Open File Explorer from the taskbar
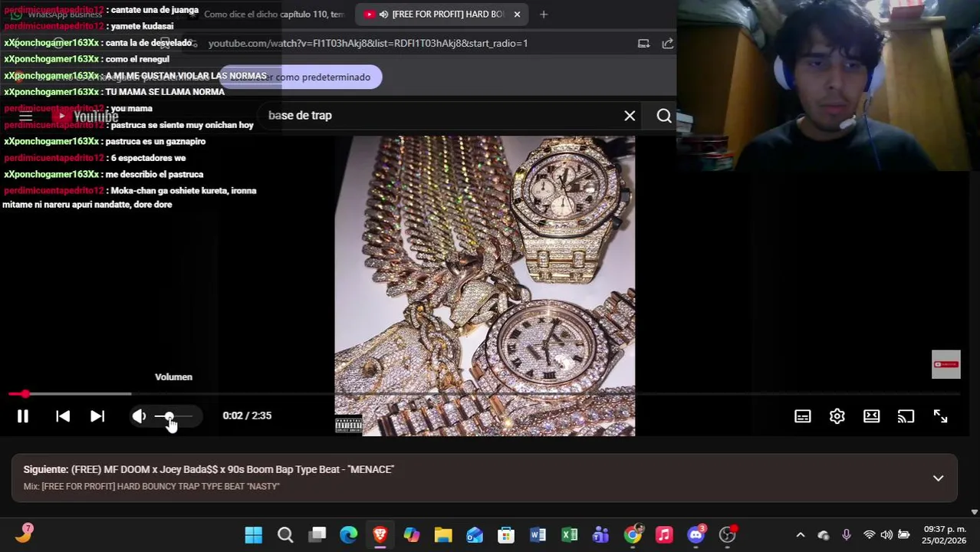 (443, 535)
